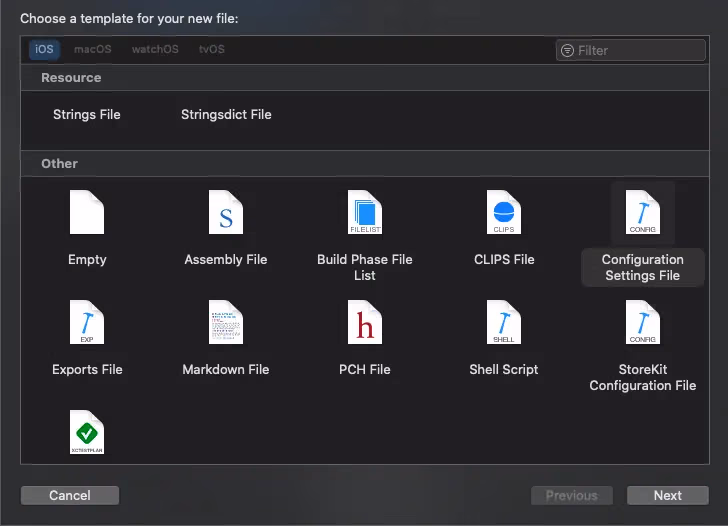Choose the Exports File template icon
The image size is (728, 526).
click(87, 322)
